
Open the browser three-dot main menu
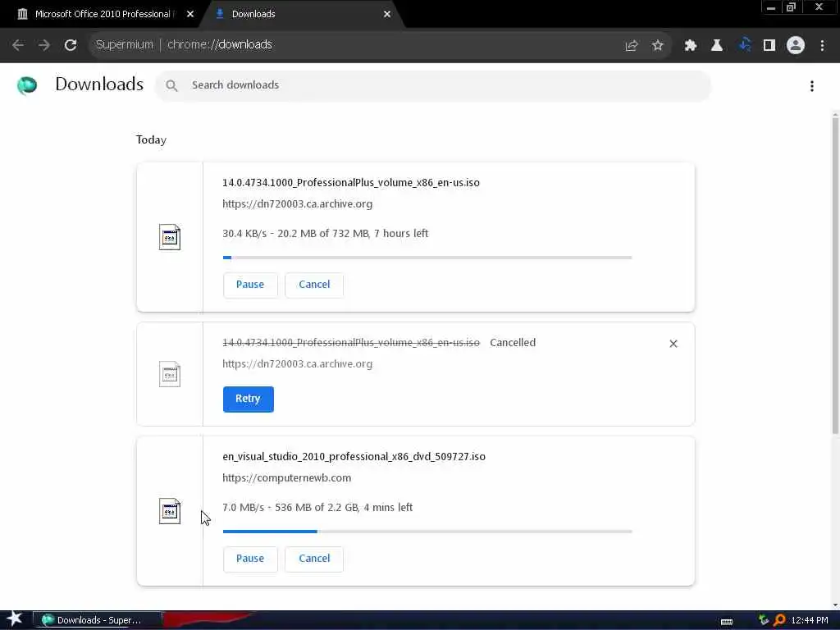click(x=822, y=46)
